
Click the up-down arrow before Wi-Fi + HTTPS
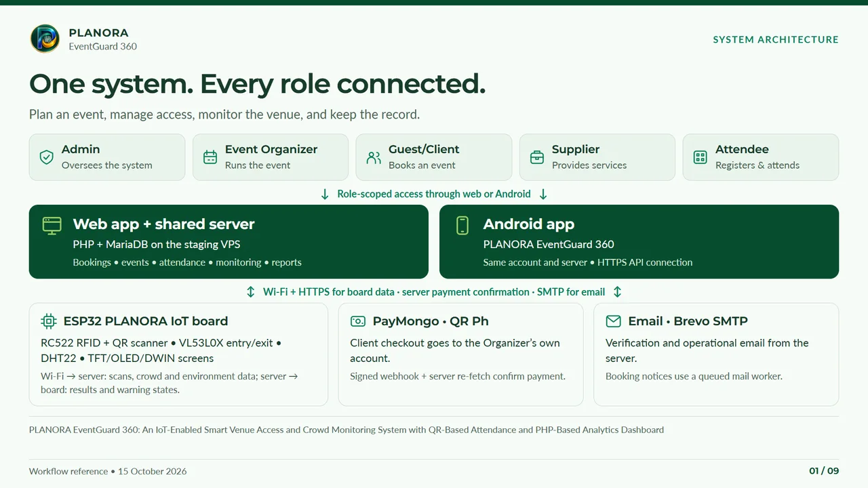pyautogui.click(x=251, y=292)
